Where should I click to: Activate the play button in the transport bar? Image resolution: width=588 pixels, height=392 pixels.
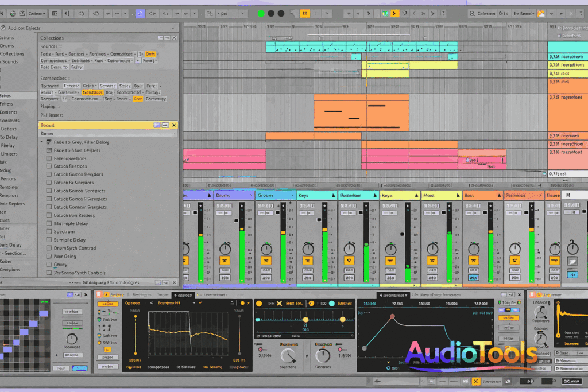(x=394, y=13)
